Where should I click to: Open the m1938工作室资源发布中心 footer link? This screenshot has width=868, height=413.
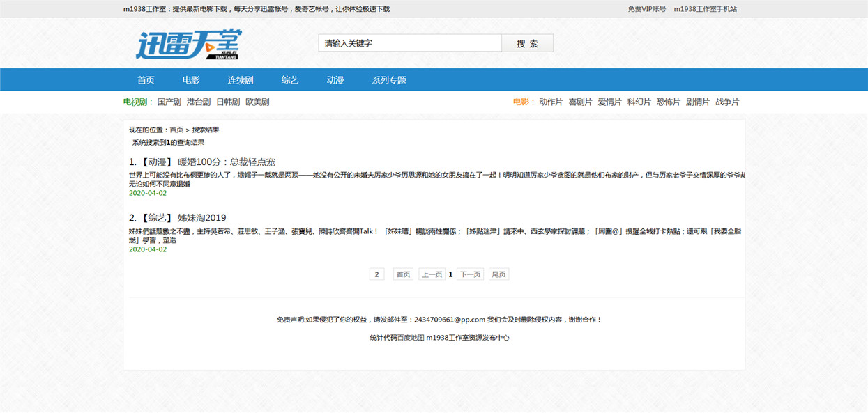pos(468,338)
